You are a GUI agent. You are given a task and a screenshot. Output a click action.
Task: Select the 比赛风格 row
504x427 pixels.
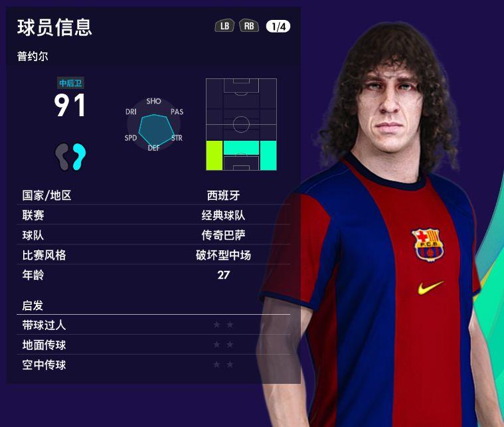click(x=153, y=254)
